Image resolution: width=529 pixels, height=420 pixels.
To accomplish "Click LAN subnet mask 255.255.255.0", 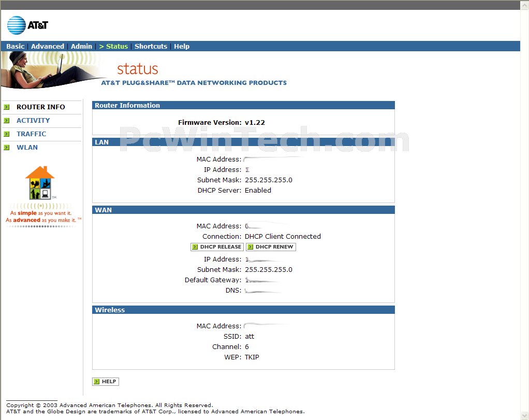I will tap(269, 180).
